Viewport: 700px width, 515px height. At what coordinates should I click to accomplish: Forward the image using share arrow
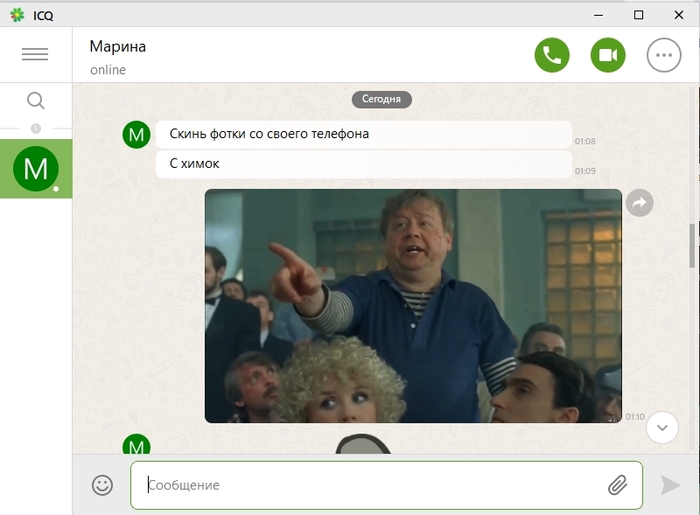click(640, 203)
